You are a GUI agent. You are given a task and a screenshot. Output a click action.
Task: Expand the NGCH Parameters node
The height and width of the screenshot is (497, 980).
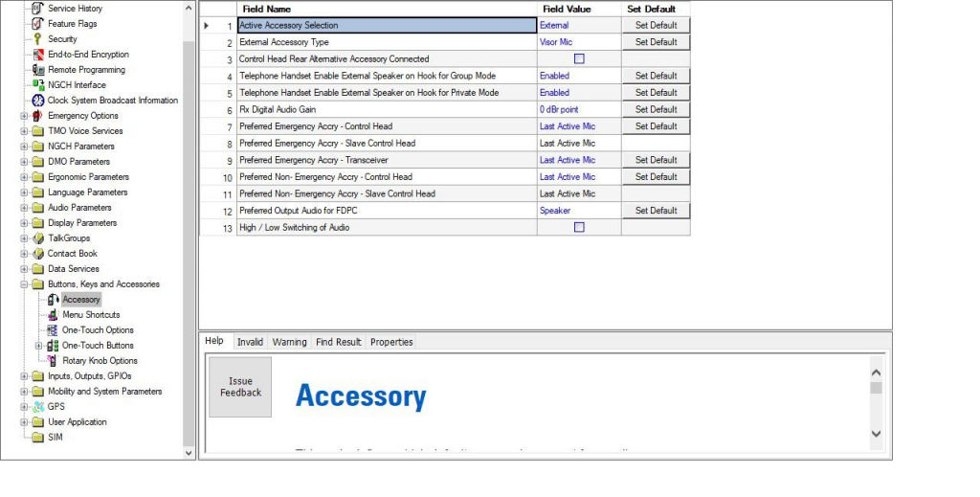(x=24, y=147)
